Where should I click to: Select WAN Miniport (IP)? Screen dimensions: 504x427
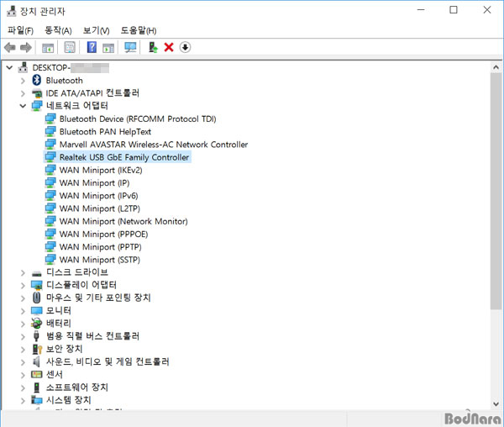(94, 183)
